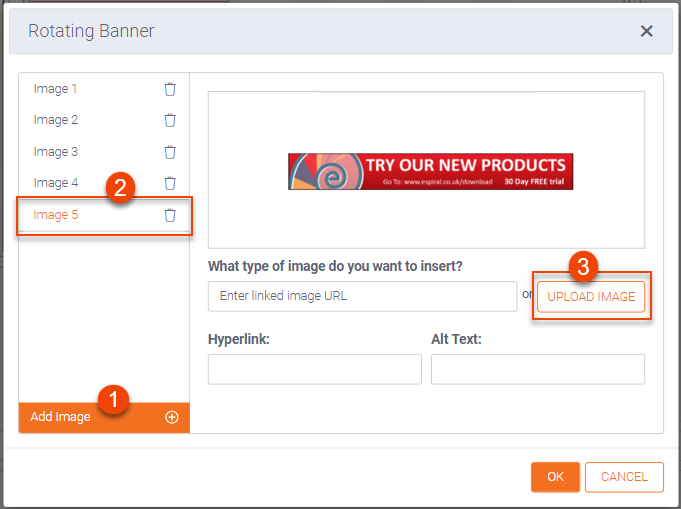Click the Alt Text input field

pyautogui.click(x=537, y=369)
